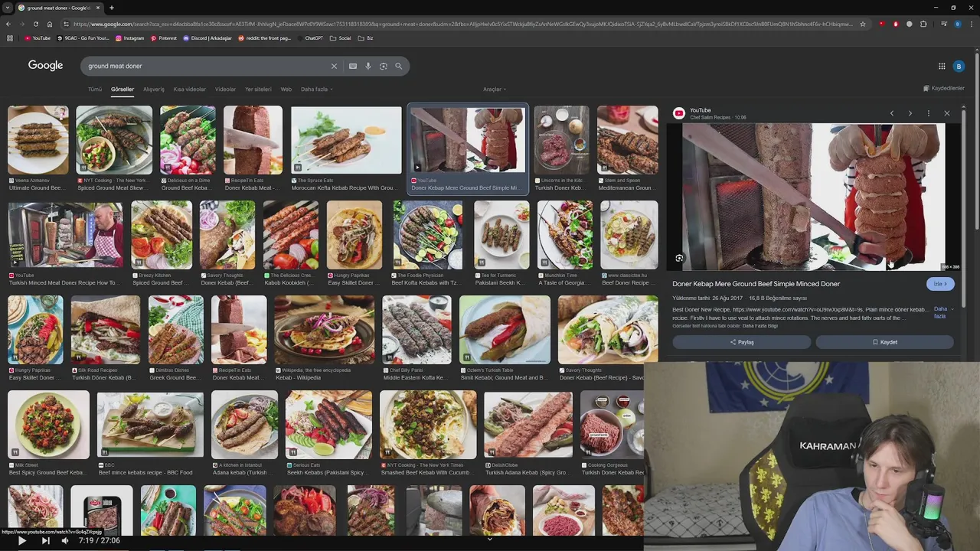
Task: Open the Chrome profile icon in toolbar
Action: tap(957, 24)
